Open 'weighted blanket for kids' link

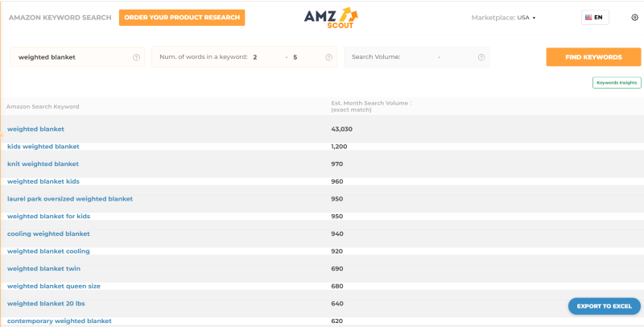coord(48,217)
